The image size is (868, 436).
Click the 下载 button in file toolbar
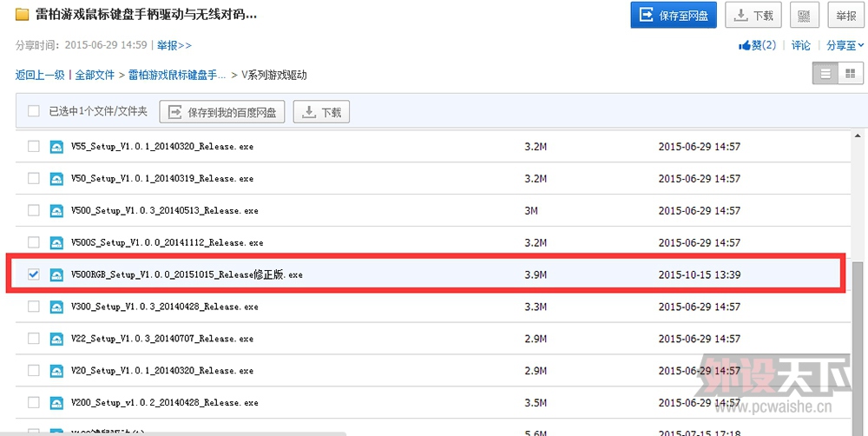[x=321, y=112]
